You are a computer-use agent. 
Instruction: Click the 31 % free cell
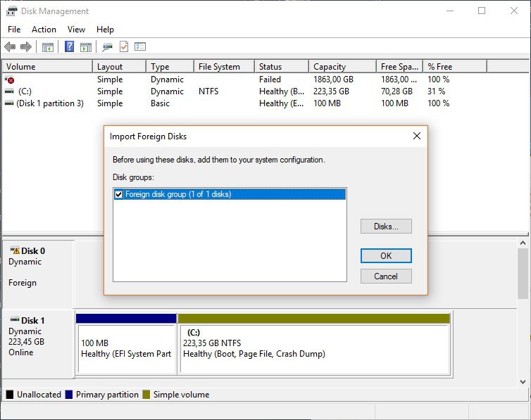tap(436, 91)
